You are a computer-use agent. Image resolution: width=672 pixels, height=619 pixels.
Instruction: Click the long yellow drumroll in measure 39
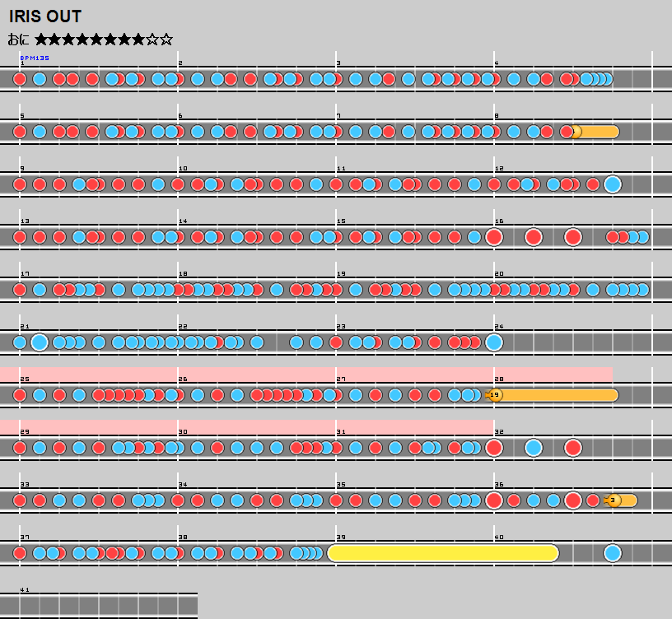coord(443,553)
